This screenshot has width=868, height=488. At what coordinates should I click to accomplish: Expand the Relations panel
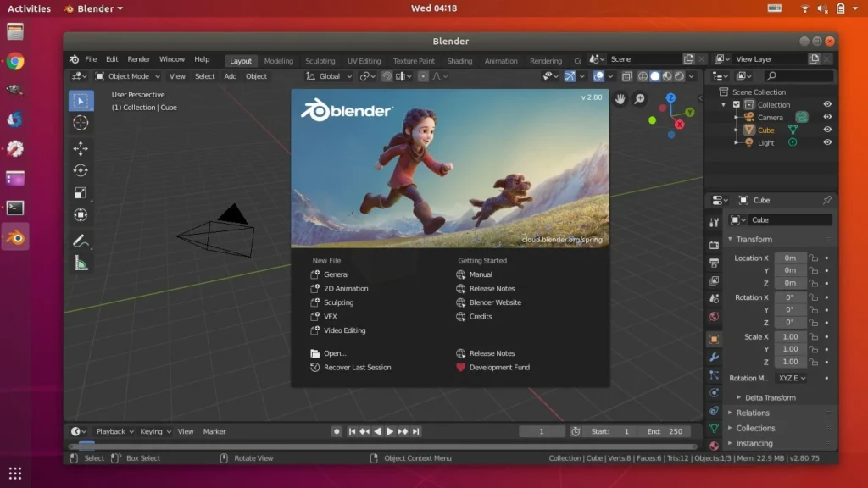pyautogui.click(x=753, y=413)
